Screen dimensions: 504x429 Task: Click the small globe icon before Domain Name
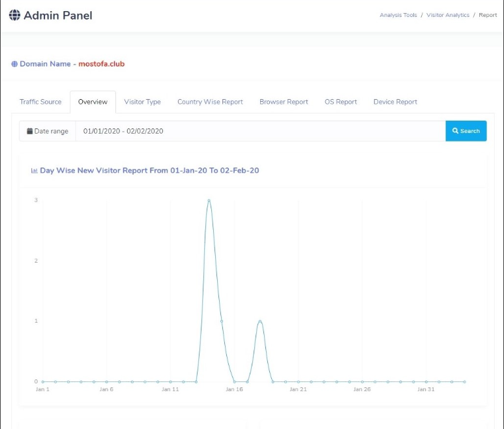click(x=14, y=65)
